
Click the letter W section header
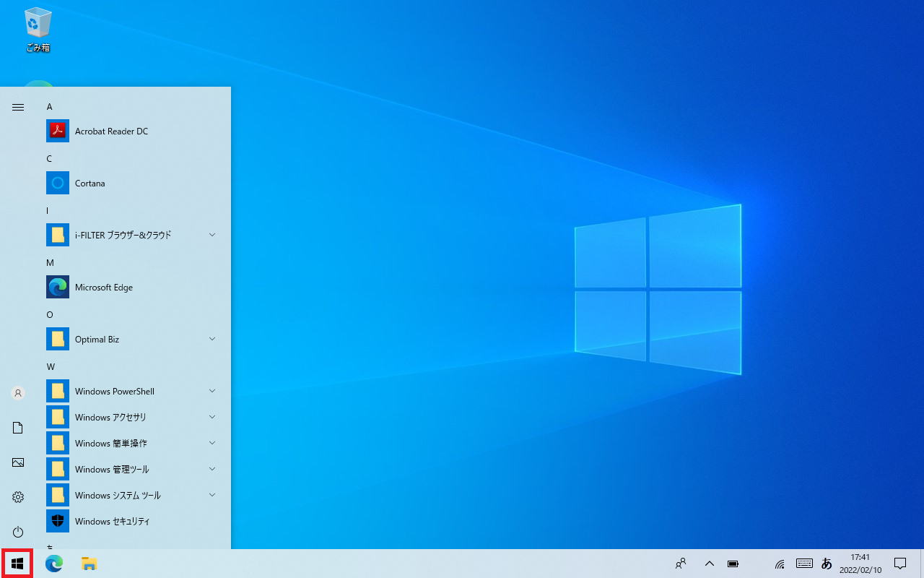[51, 367]
